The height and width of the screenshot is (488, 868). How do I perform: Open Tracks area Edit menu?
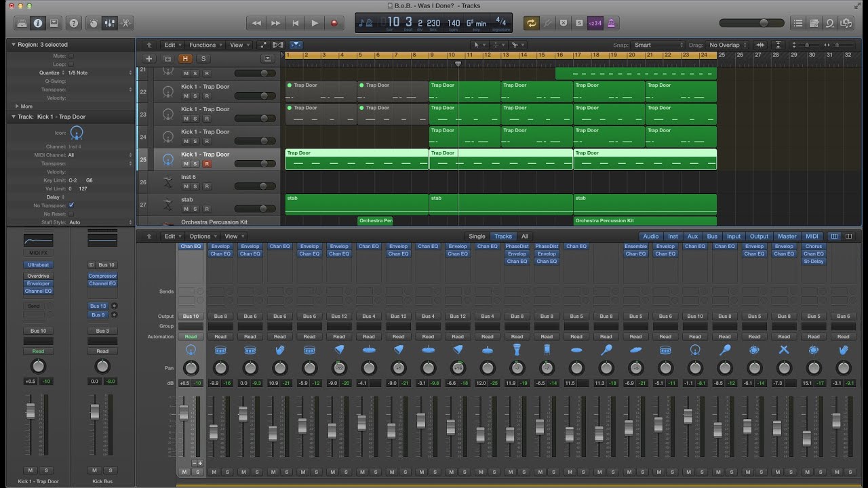pos(173,45)
